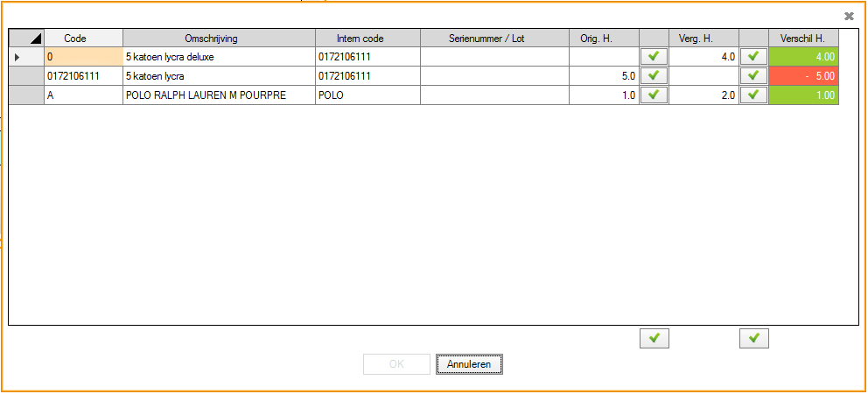Click the Orig. H. checkmark in row 0172106111

coord(654,76)
